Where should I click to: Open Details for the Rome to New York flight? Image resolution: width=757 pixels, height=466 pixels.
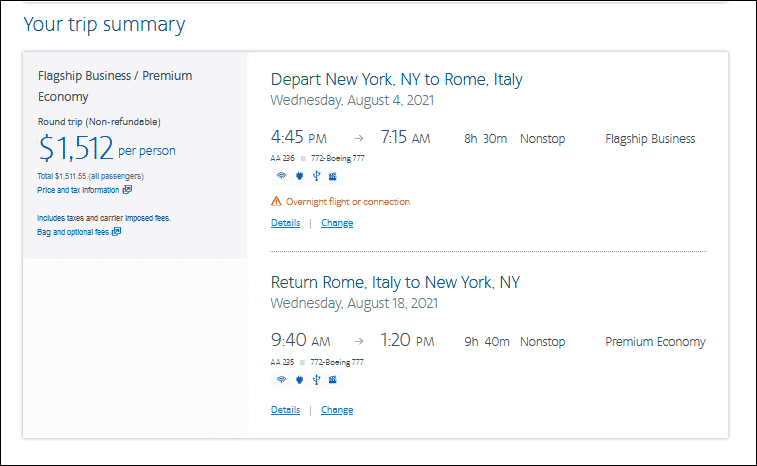coord(285,410)
